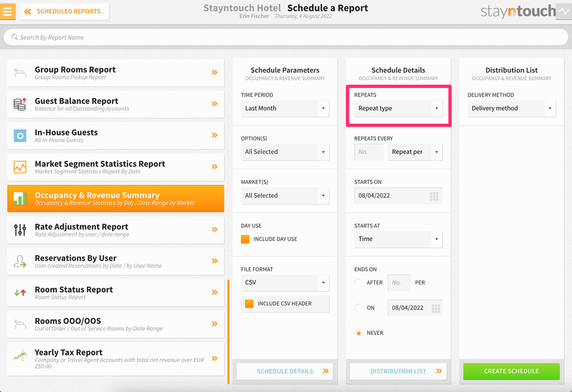Image resolution: width=572 pixels, height=392 pixels.
Task: Click the Yearly Tax Report double chevron
Action: pyautogui.click(x=214, y=358)
